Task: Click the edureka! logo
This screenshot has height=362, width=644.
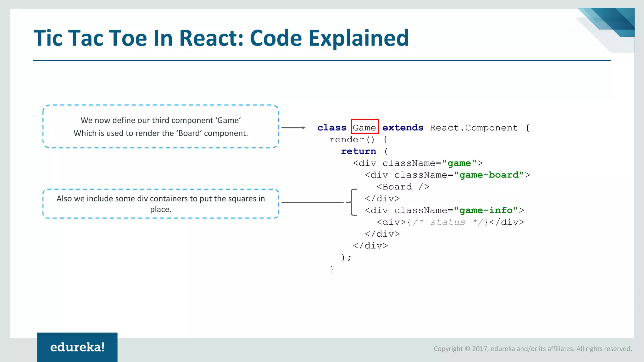Action: coord(77,347)
